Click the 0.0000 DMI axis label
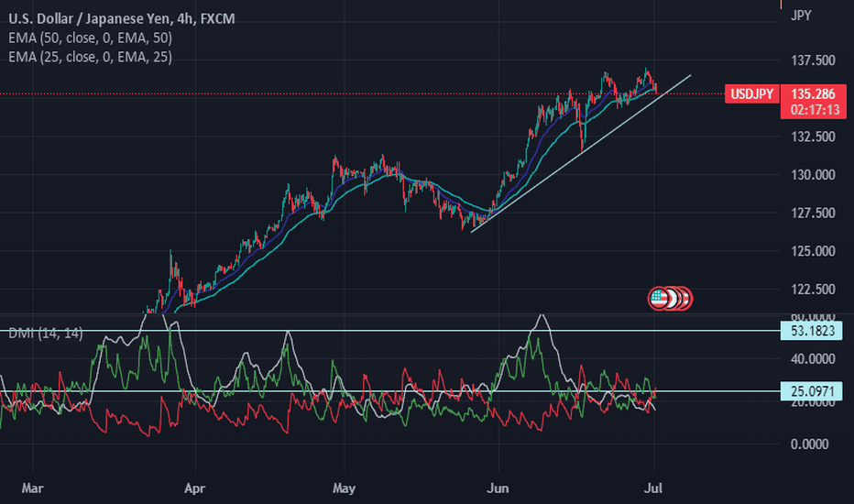 809,444
